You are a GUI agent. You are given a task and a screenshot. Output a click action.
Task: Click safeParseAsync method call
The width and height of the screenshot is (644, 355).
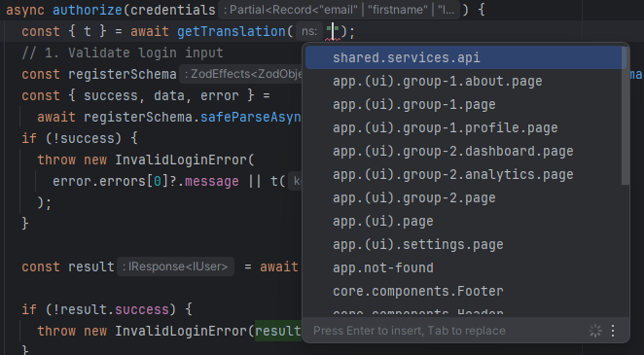tap(251, 118)
